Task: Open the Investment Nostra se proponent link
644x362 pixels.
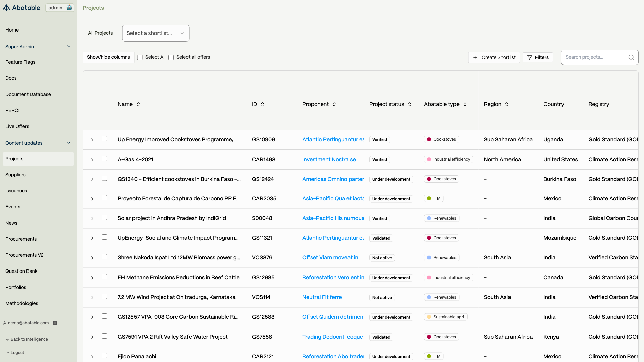Action: 329,160
